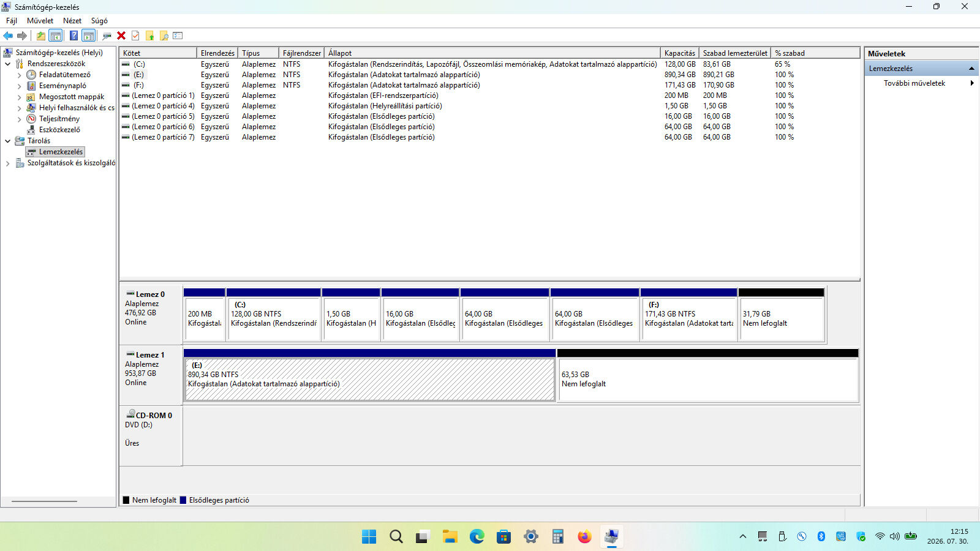Expand the Eseménynapló tree node
Viewport: 980px width, 551px height.
point(19,86)
